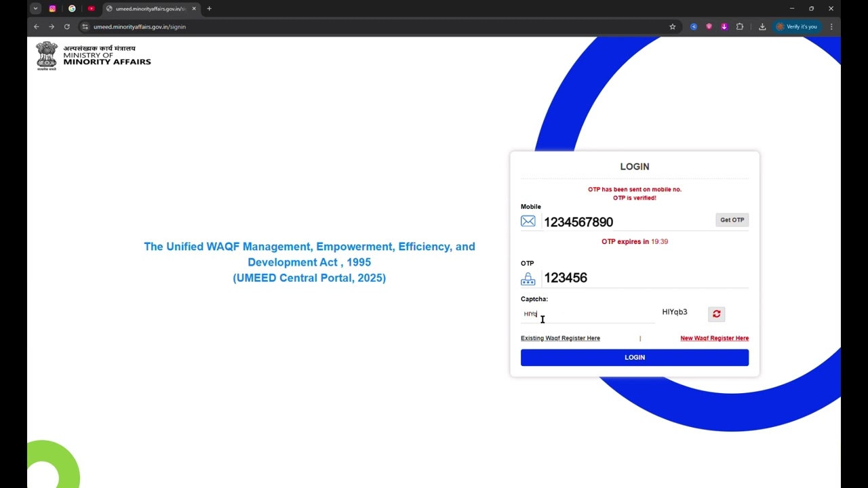The image size is (868, 488).
Task: Open a new browser tab
Action: (209, 9)
